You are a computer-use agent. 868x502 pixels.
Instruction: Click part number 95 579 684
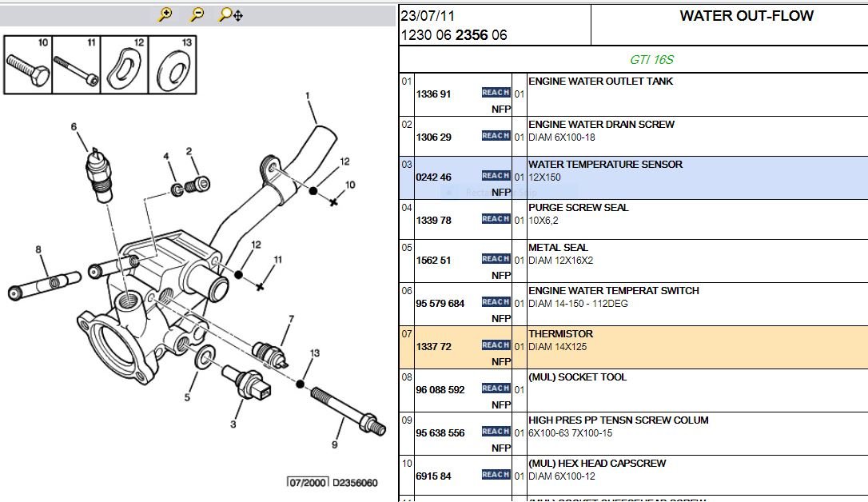point(440,303)
